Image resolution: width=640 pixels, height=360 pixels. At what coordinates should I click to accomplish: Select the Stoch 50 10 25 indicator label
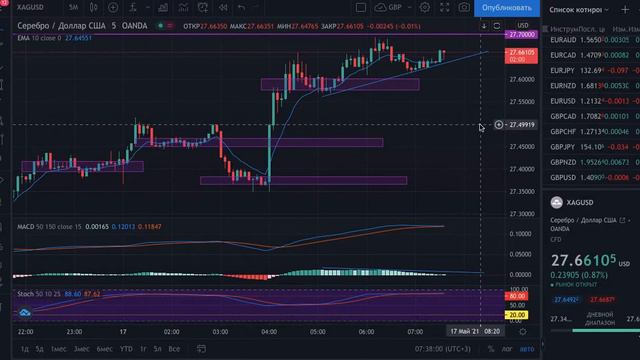(39, 294)
